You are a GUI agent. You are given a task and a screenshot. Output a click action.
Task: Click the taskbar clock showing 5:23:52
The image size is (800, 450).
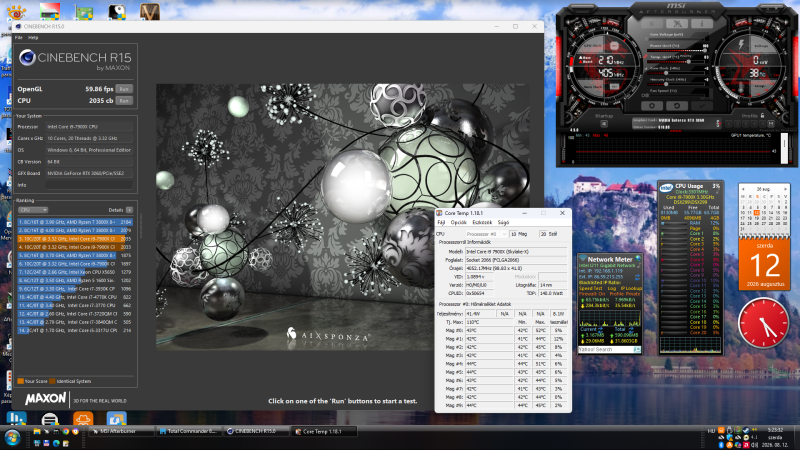[x=776, y=430]
